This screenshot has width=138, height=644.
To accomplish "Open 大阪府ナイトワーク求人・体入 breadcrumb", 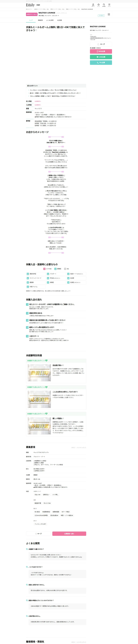I will (x=42, y=9).
